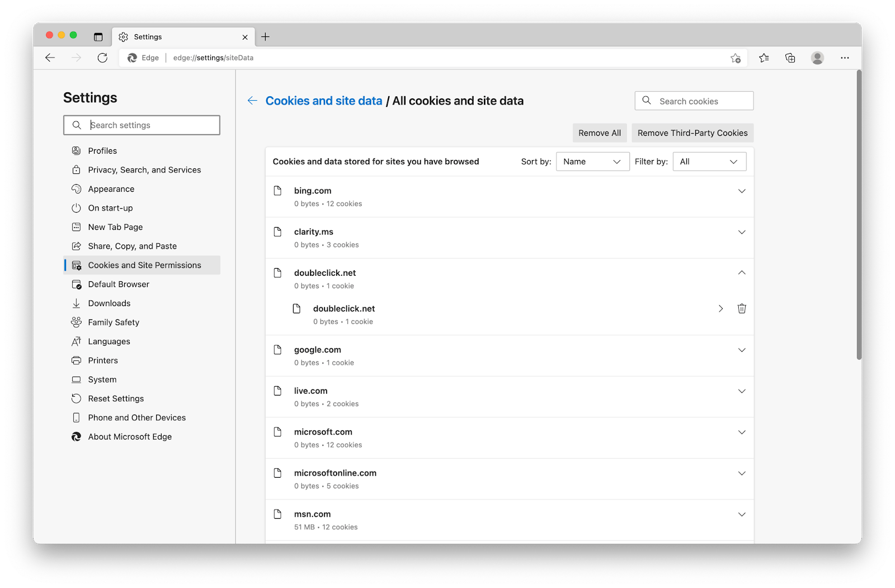The width and height of the screenshot is (895, 588).
Task: Click the Family Safety sidebar icon
Action: click(x=76, y=322)
